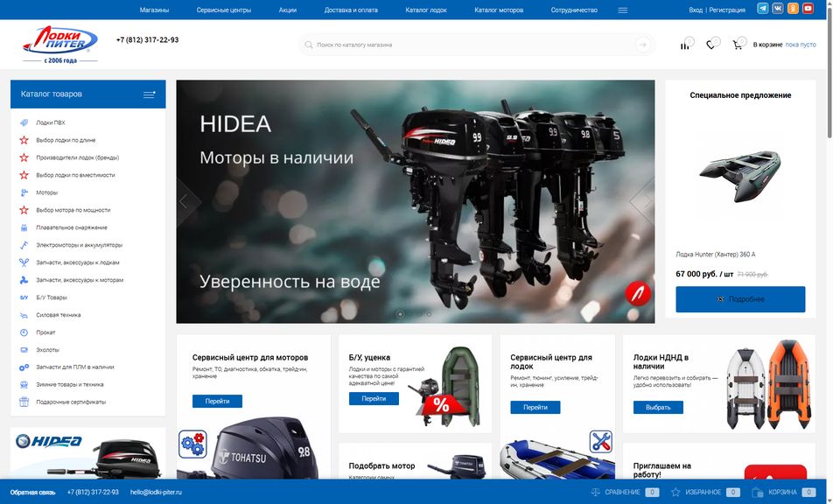Image resolution: width=833 pixels, height=504 pixels.
Task: Open the YouTube channel icon
Action: 808,9
